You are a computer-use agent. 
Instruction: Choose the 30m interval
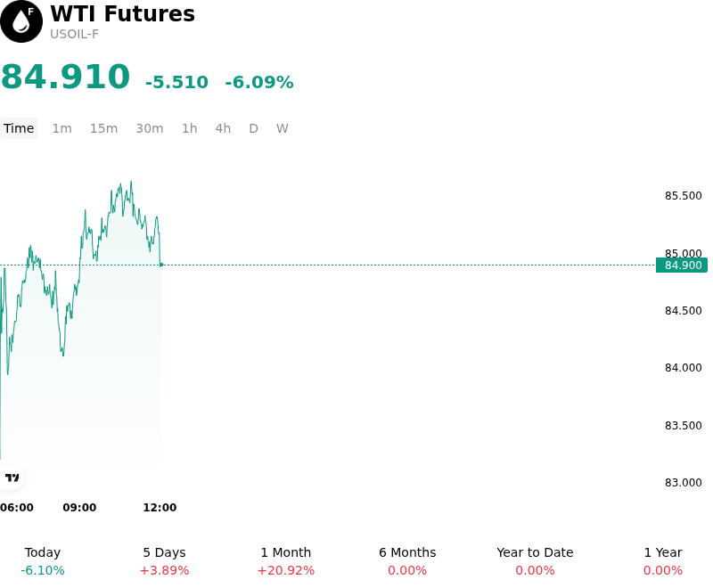click(x=150, y=128)
